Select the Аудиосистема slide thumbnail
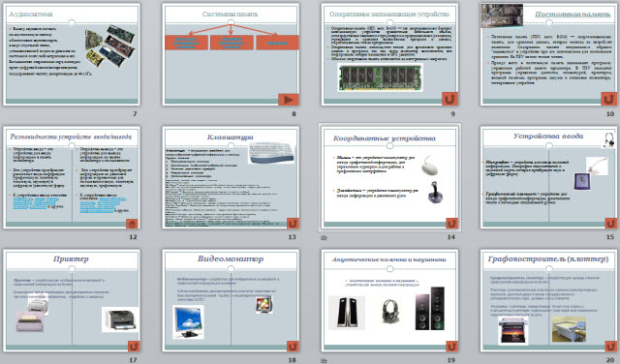The width and height of the screenshot is (620, 364). 72,54
